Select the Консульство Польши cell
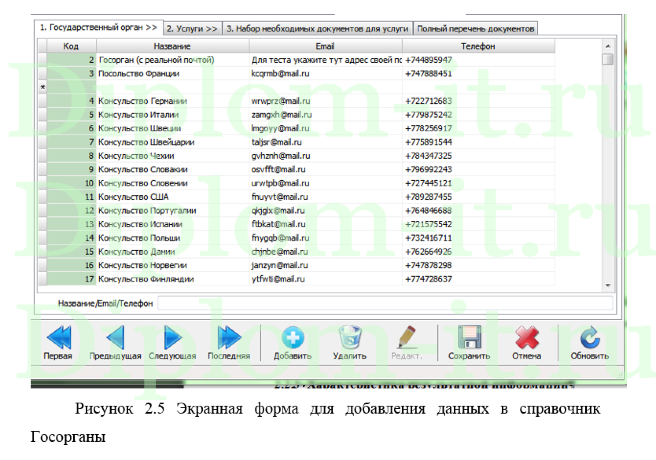Viewport: 656px width, 460px height. (173, 238)
